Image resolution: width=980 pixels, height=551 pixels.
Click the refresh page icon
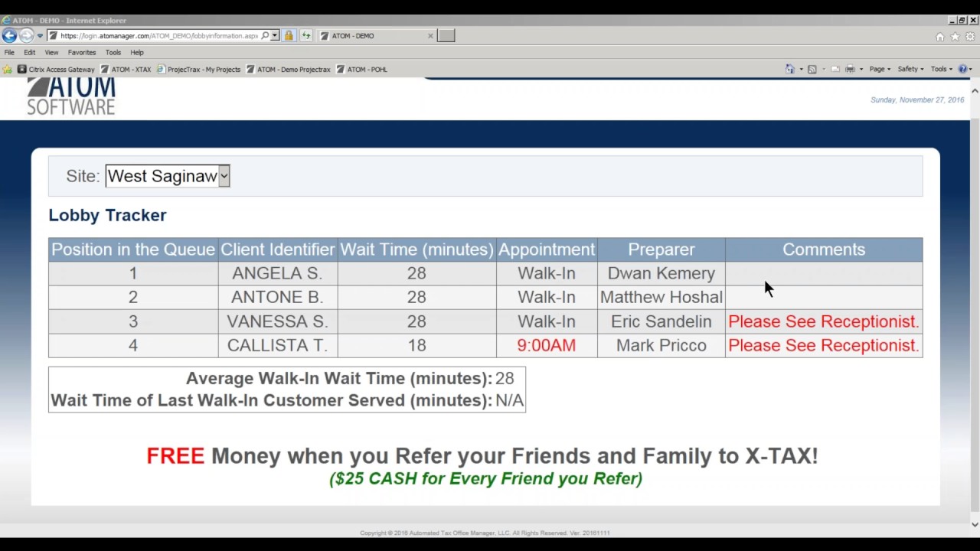click(x=306, y=36)
